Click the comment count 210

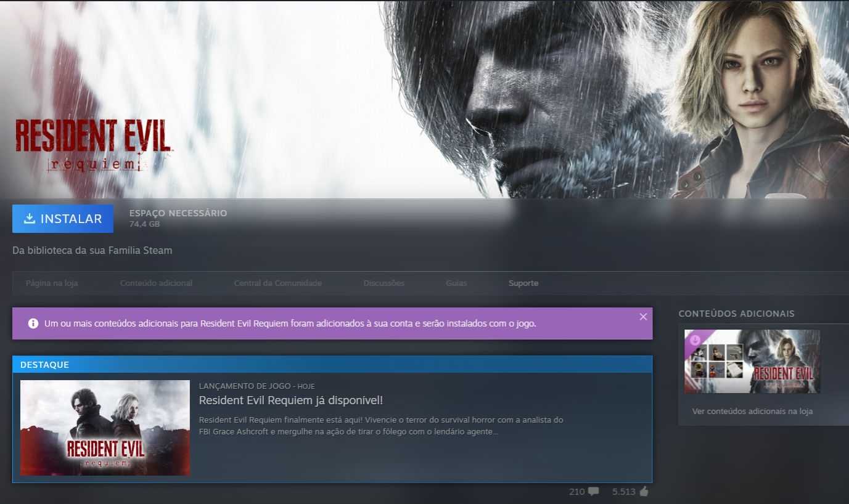coord(576,492)
